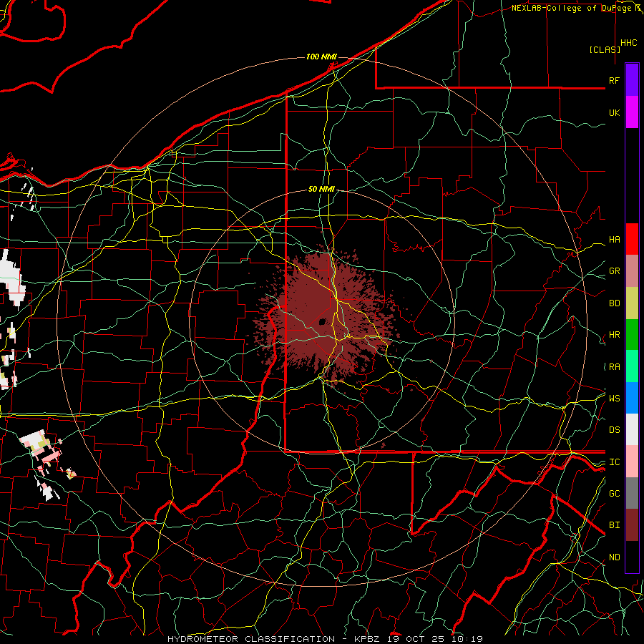Click the blue WS wet snow swatch
Image resolution: width=644 pixels, height=644 pixels.
[632, 398]
